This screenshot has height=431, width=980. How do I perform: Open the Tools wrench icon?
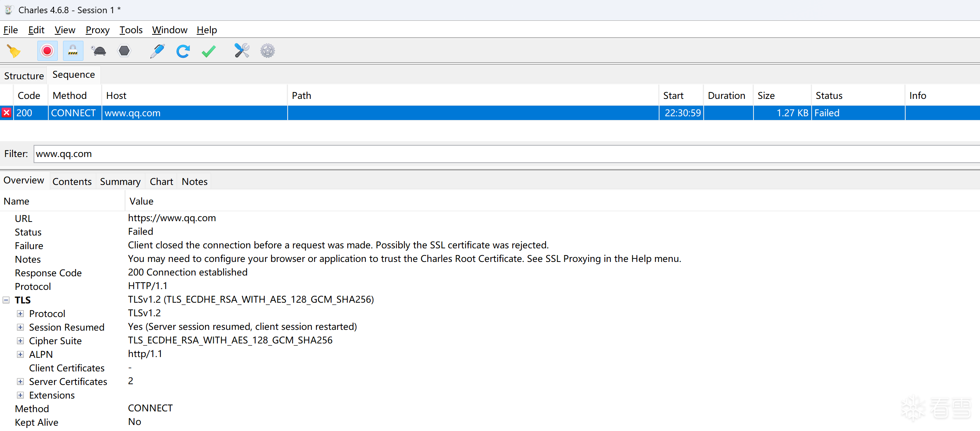(242, 51)
